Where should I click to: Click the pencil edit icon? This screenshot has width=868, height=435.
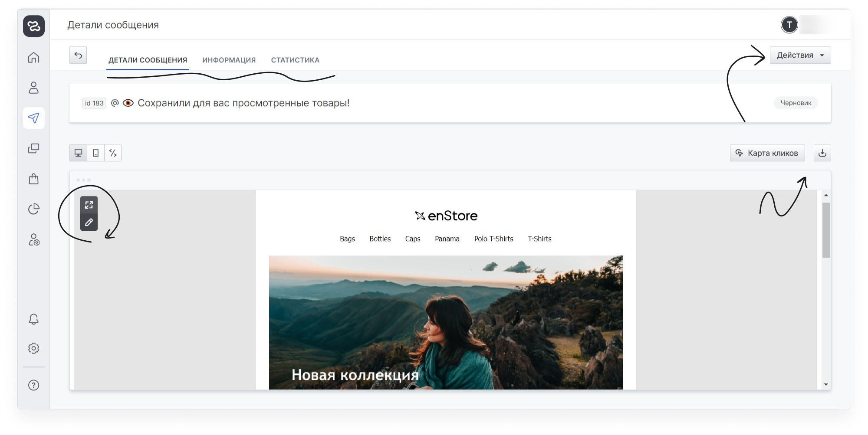click(89, 222)
